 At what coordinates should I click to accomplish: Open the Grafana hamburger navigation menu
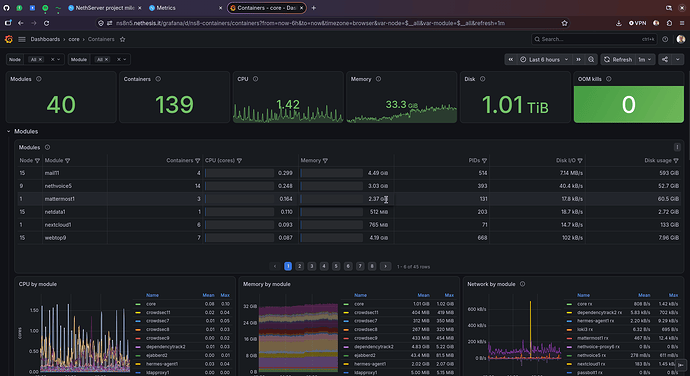click(22, 39)
